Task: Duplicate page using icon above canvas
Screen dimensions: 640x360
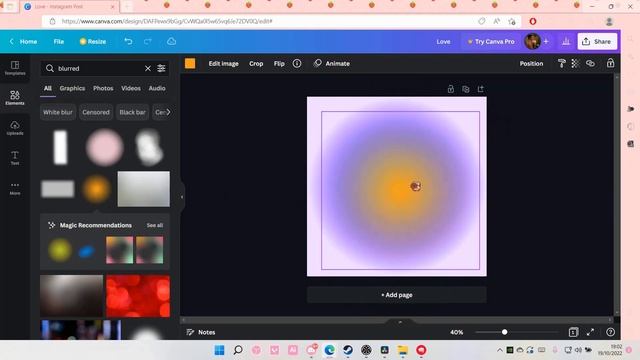Action: pos(466,89)
